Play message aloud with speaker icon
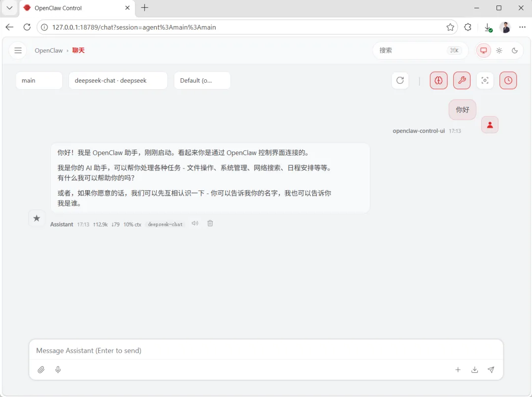This screenshot has height=397, width=532. click(195, 223)
